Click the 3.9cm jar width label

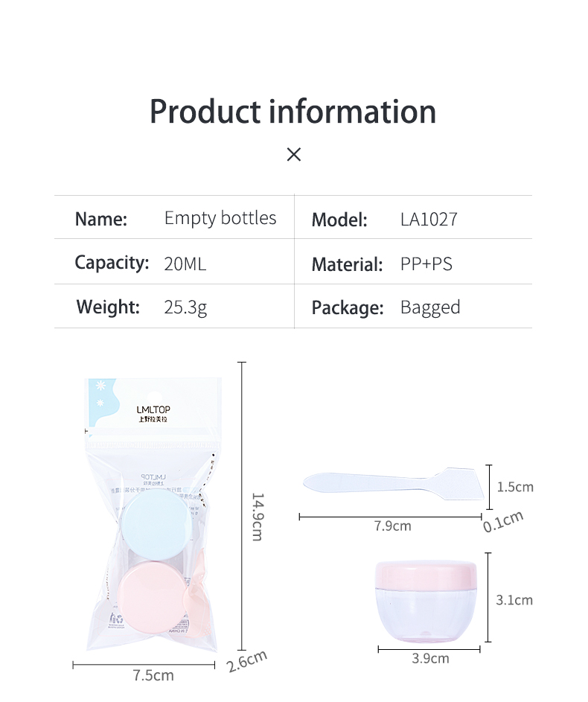tap(430, 658)
